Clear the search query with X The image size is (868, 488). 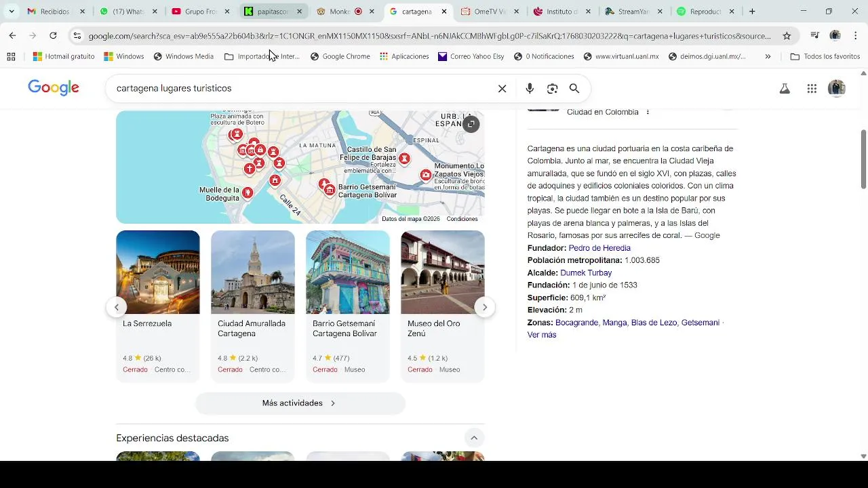[x=502, y=88]
